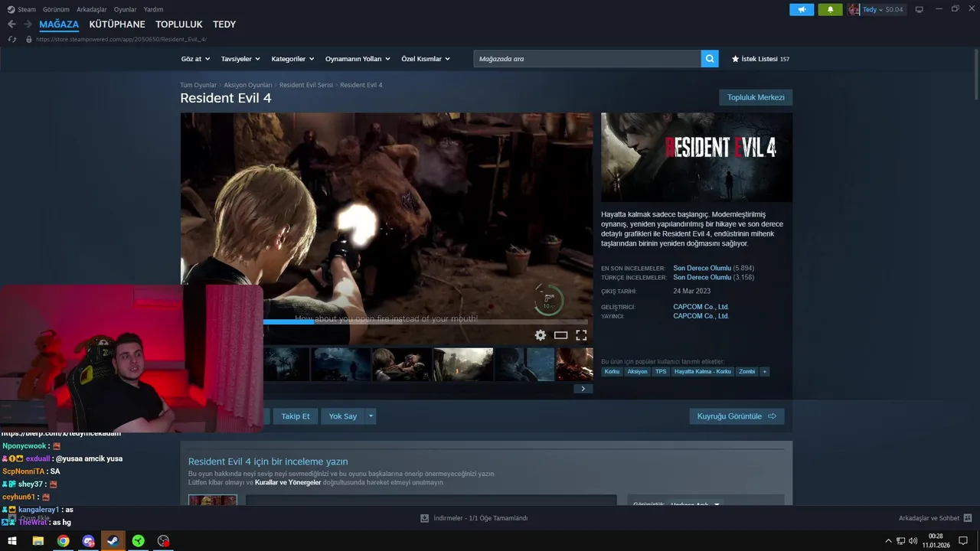Click the Hayatta Kalma - Korku tag
The width and height of the screenshot is (980, 551).
[x=703, y=372]
